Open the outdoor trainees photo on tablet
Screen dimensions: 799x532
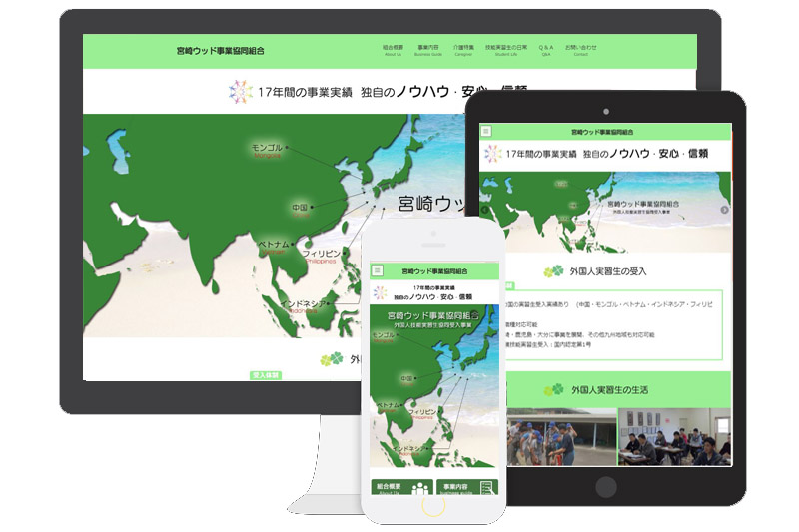pos(561,437)
